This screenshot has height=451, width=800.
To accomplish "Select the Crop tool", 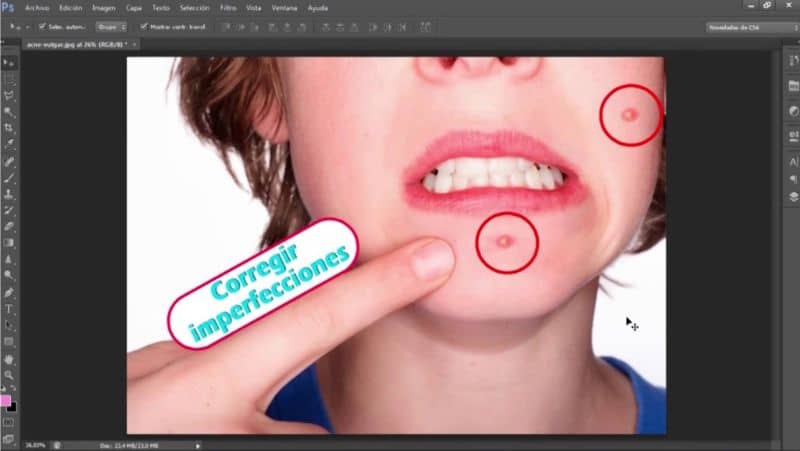I will tap(9, 128).
